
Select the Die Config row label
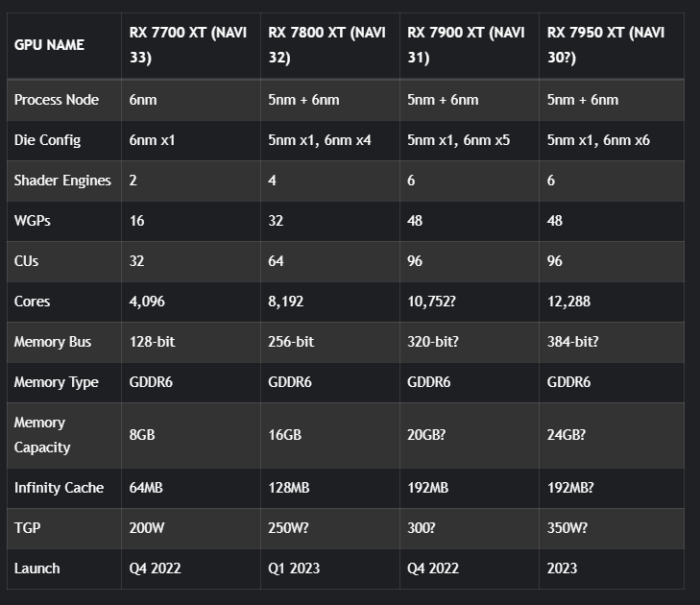(x=47, y=140)
